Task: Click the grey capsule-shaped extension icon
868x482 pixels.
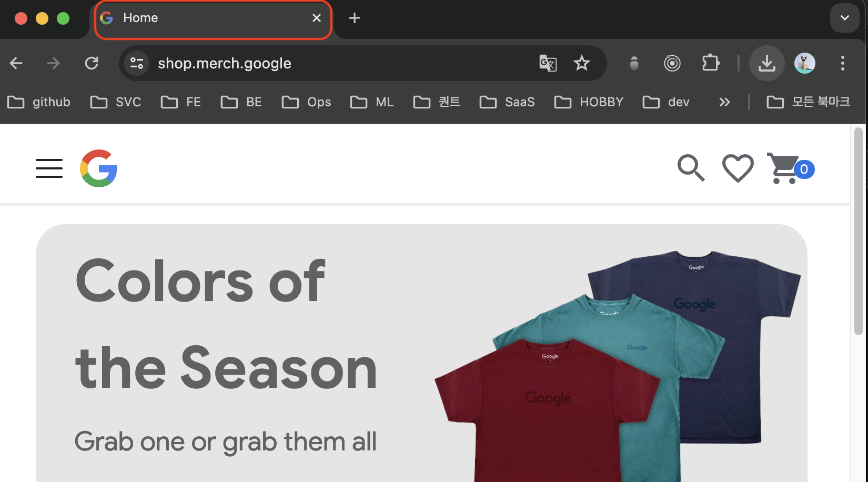Action: point(634,63)
